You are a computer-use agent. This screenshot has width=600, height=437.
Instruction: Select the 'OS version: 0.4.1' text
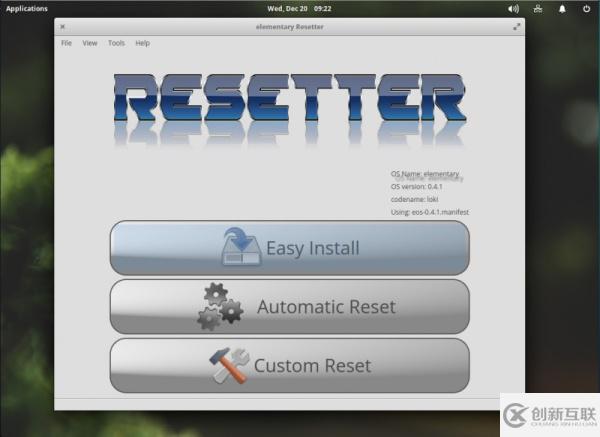416,186
